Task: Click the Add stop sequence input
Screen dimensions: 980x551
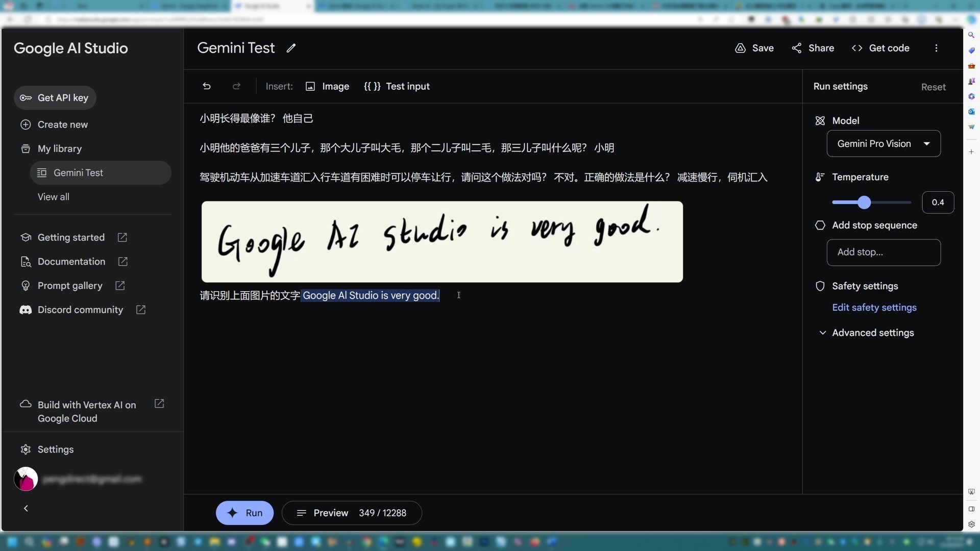Action: (884, 253)
